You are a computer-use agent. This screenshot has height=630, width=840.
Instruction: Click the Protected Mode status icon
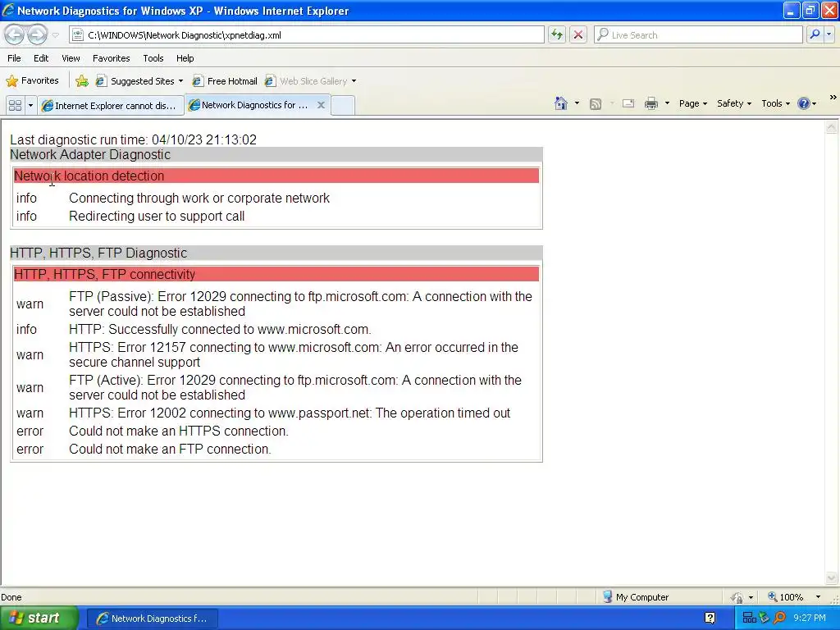tap(737, 597)
